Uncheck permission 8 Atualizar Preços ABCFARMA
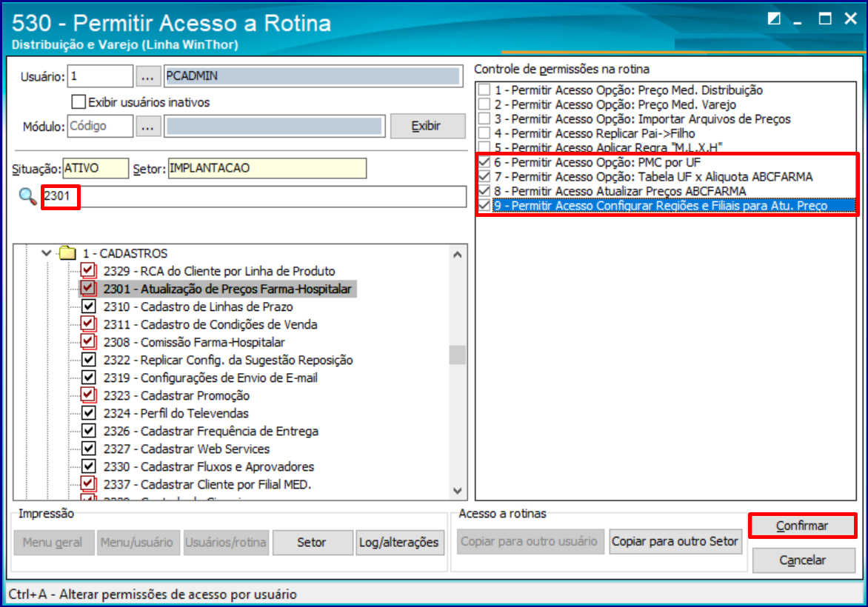This screenshot has height=607, width=868. pyautogui.click(x=484, y=191)
